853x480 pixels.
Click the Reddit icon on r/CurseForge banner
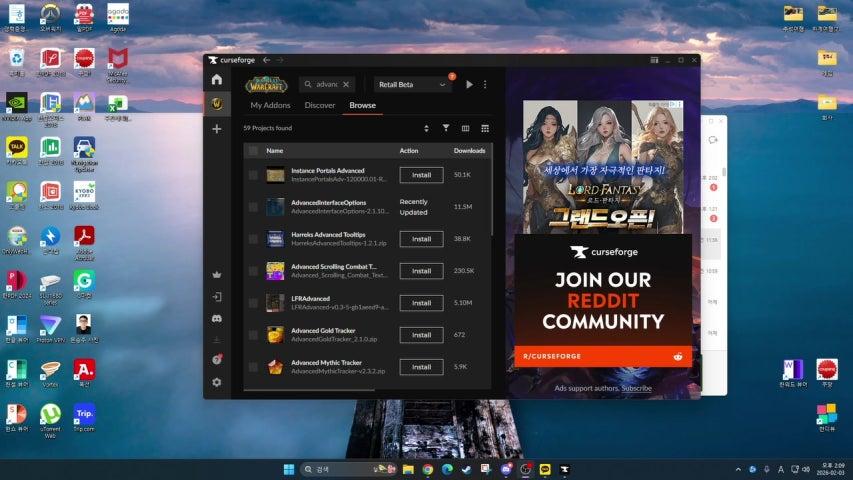(x=678, y=356)
